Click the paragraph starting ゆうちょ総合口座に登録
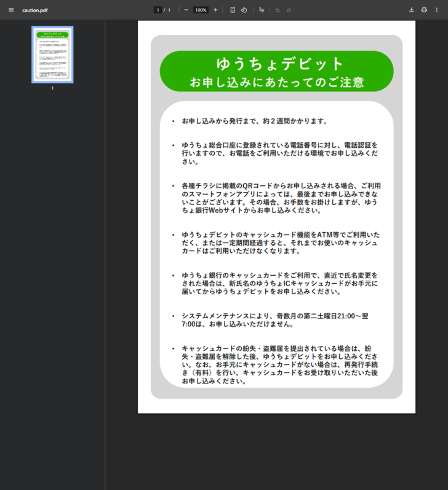Image resolution: width=448 pixels, height=490 pixels. tap(280, 153)
